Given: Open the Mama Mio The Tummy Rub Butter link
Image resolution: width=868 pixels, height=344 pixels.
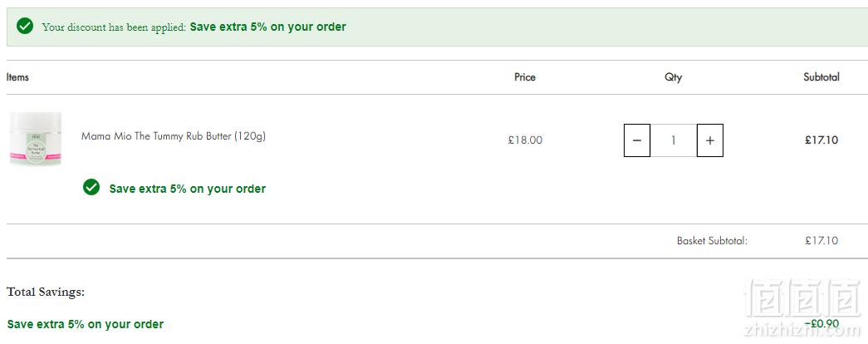Looking at the screenshot, I should pyautogui.click(x=174, y=135).
